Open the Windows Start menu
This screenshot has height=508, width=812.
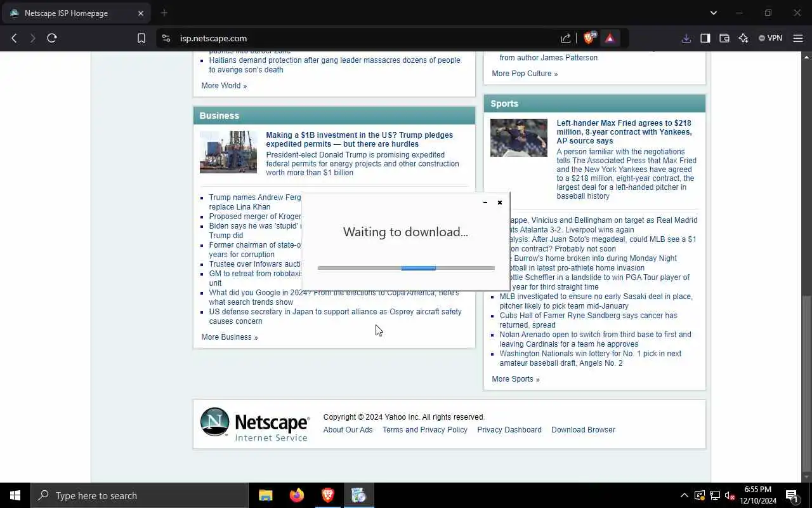tap(15, 495)
